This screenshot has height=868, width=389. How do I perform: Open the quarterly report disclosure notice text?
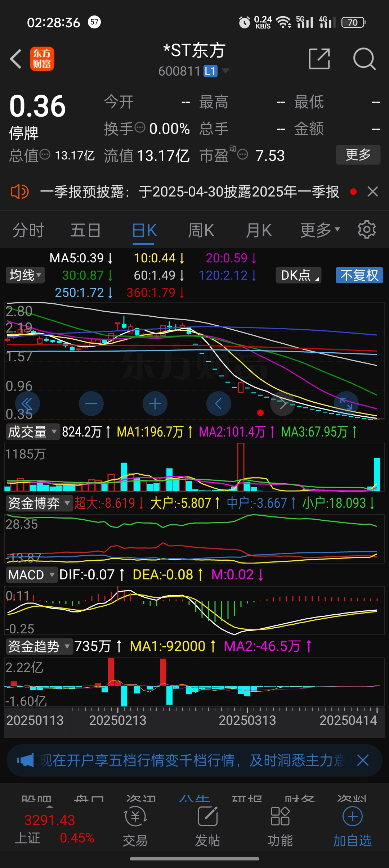(190, 192)
